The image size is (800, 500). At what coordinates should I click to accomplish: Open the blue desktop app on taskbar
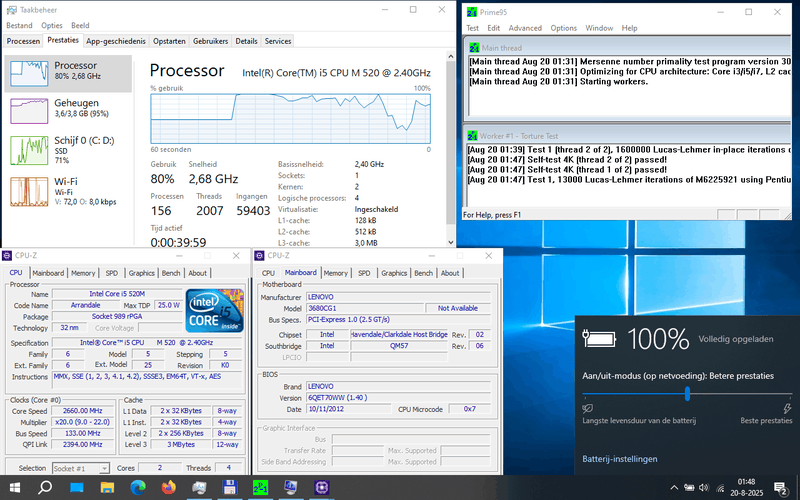77,488
